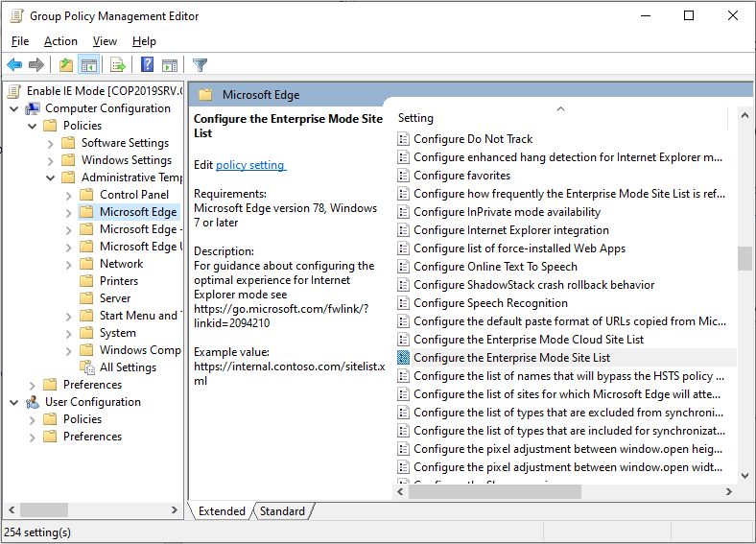Collapse the Computer Configuration node
756x544 pixels.
tap(14, 109)
